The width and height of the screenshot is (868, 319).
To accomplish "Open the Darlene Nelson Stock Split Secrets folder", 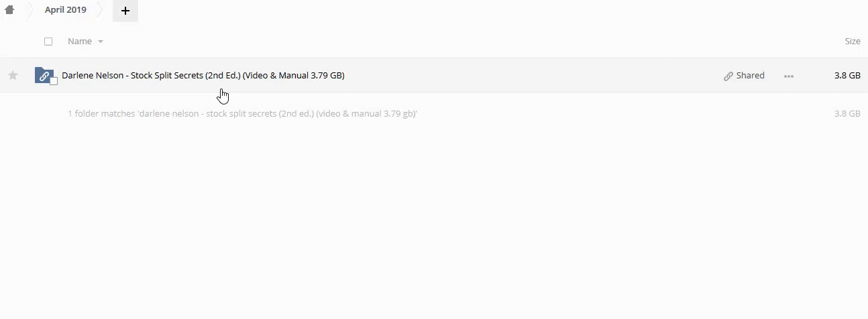I will click(203, 76).
